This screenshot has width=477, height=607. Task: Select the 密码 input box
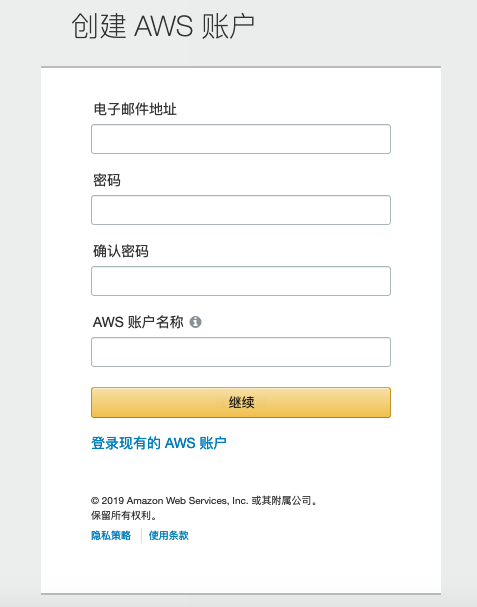click(x=241, y=210)
